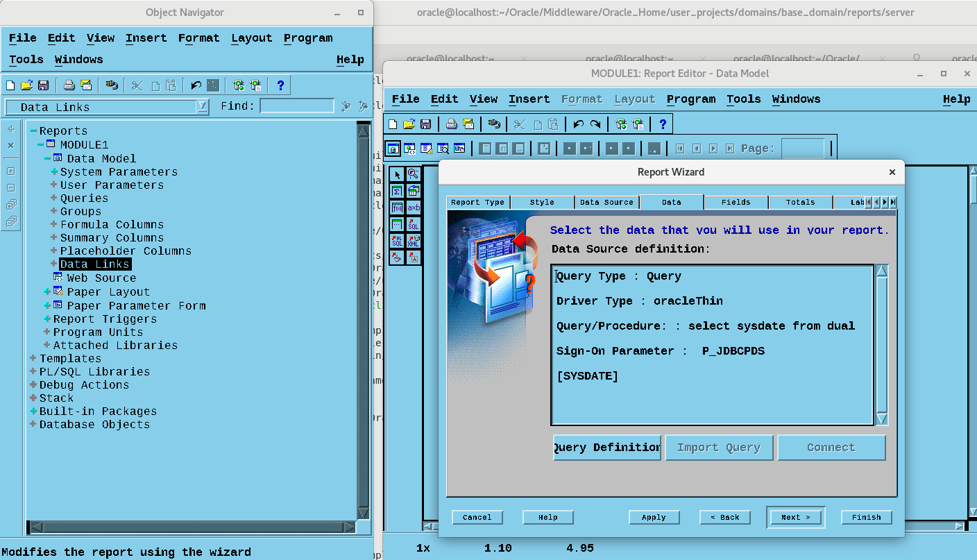This screenshot has height=560, width=977.
Task: Open Help via the question mark icon
Action: 663,124
